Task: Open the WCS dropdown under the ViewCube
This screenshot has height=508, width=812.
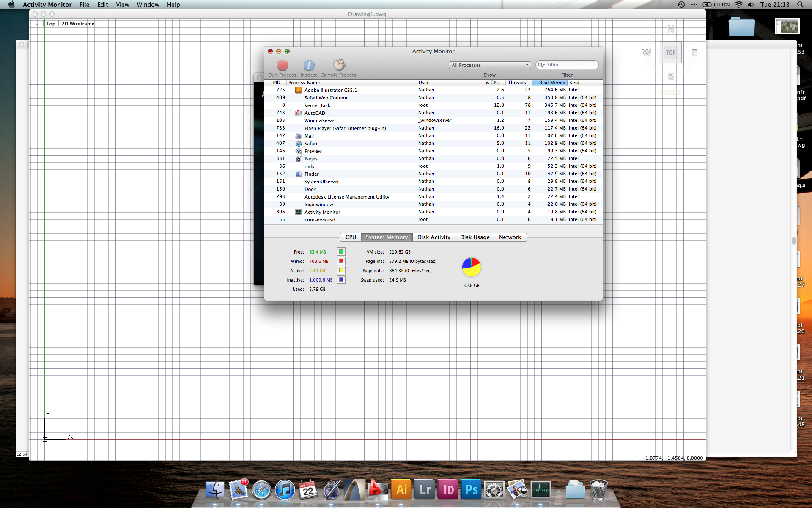Action: tap(670, 93)
